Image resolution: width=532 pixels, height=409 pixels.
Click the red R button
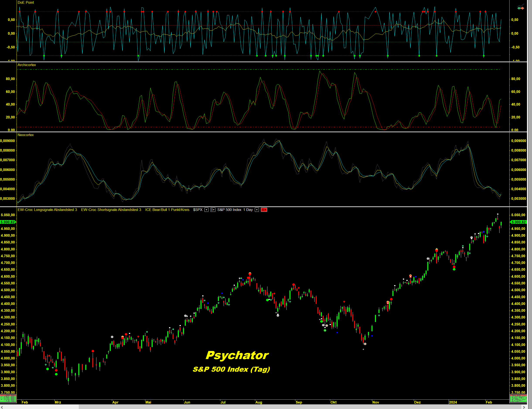(x=264, y=210)
